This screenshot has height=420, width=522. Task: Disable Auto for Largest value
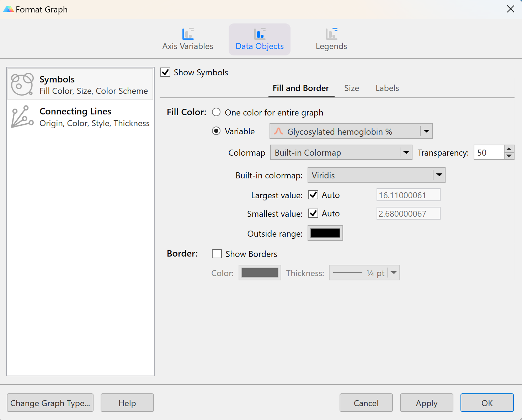(313, 195)
